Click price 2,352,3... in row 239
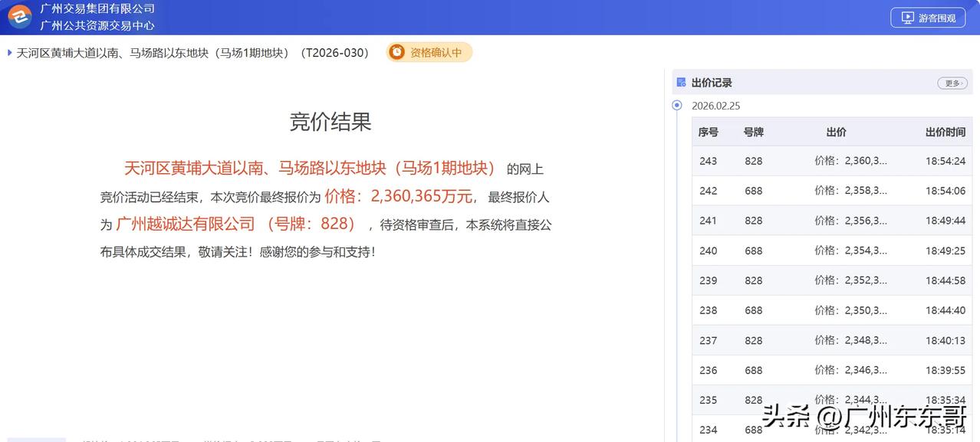Viewport: 980px width, 442px height. click(x=850, y=280)
